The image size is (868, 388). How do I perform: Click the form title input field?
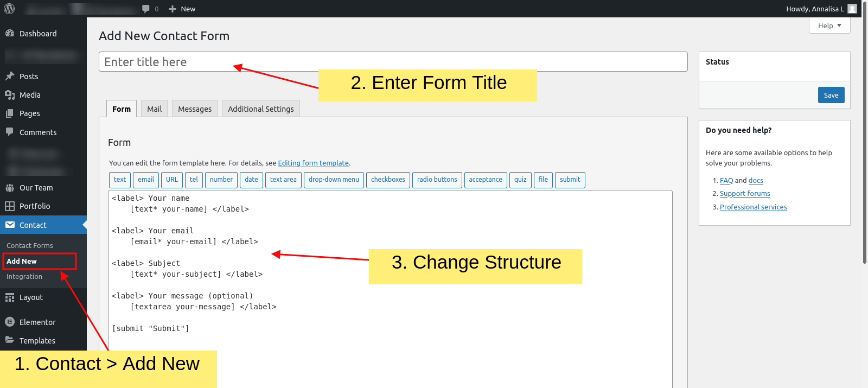click(393, 62)
